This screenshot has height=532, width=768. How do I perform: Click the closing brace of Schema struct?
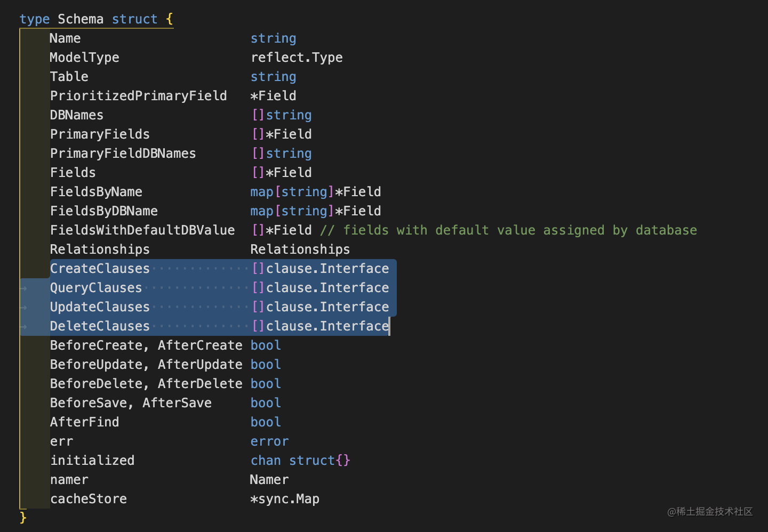click(x=23, y=517)
